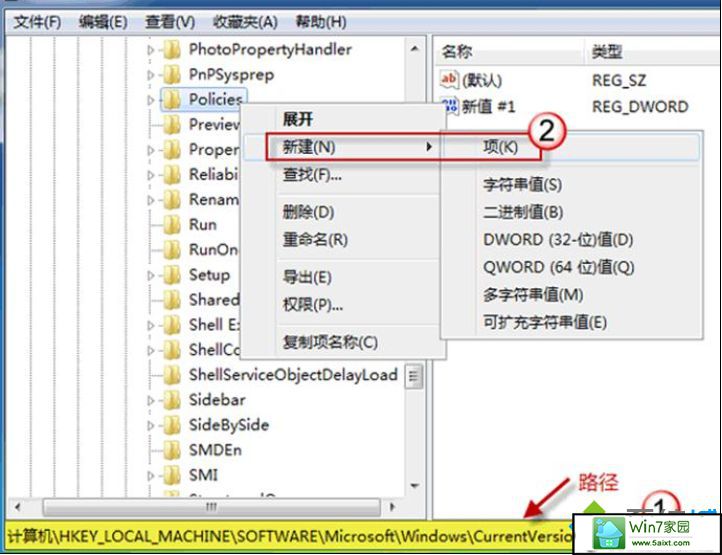Click the PhotoPropertyHandler folder icon
Image resolution: width=722 pixels, height=555 pixels.
[172, 49]
